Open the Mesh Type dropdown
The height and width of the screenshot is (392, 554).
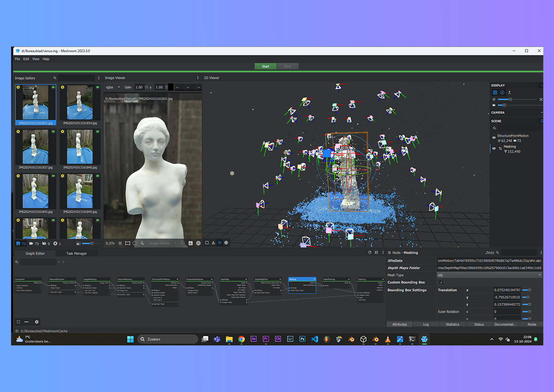(489, 275)
